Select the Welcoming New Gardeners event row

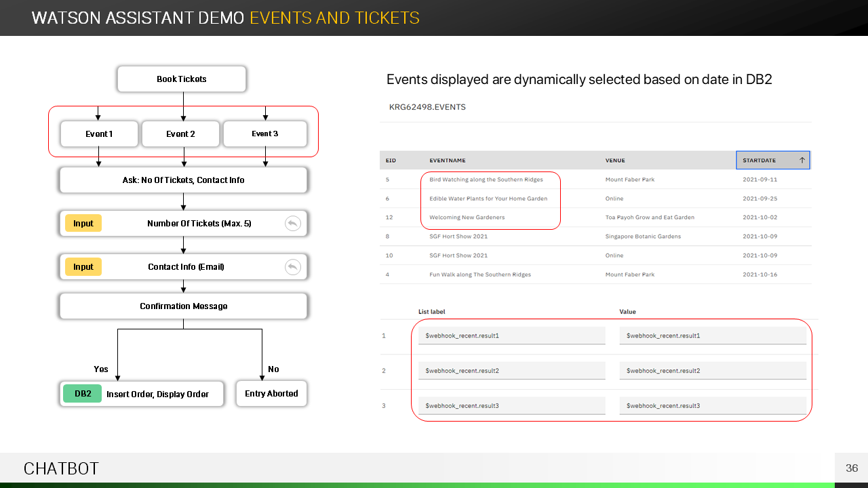click(467, 218)
